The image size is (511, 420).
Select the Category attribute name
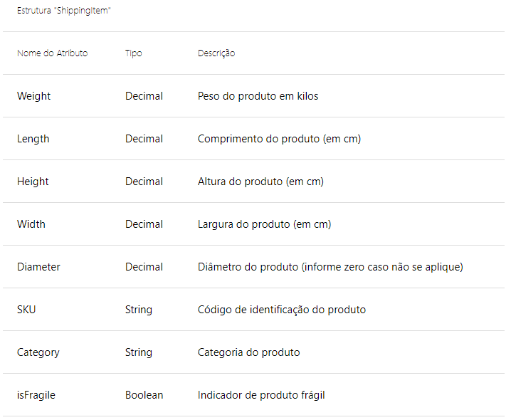38,352
